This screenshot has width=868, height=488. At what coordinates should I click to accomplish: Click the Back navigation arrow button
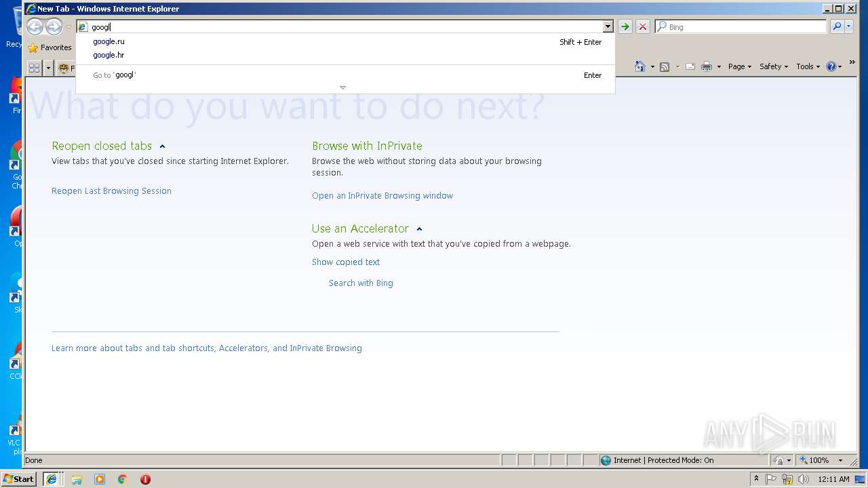click(x=35, y=26)
